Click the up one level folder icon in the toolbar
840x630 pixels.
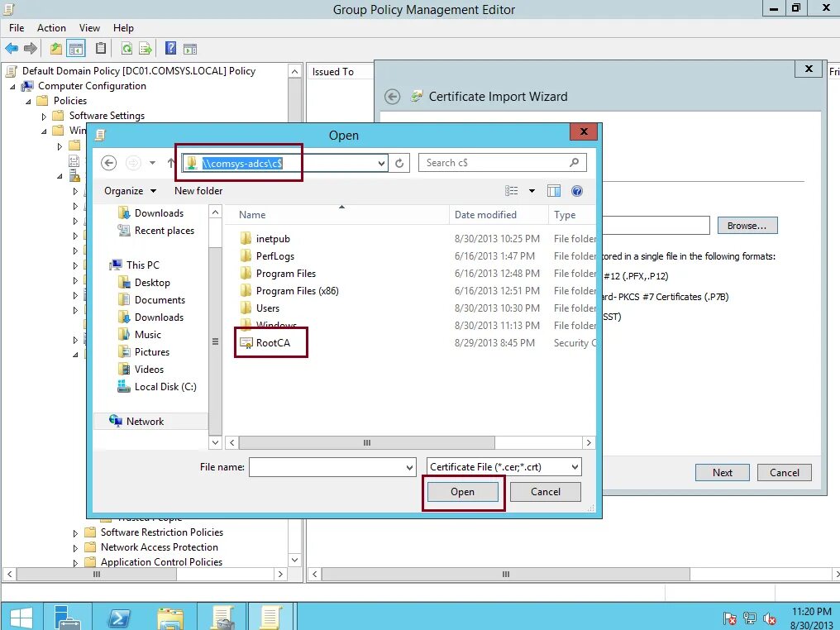coord(55,49)
